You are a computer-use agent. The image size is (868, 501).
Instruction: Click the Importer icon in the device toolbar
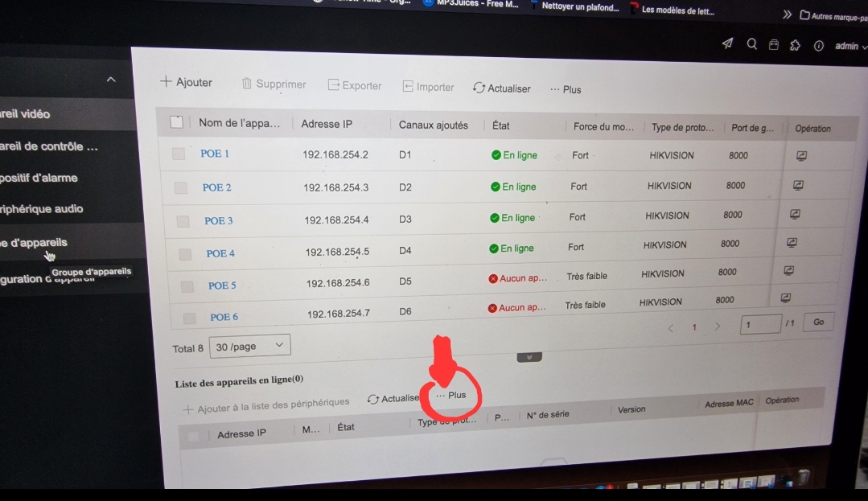click(408, 86)
